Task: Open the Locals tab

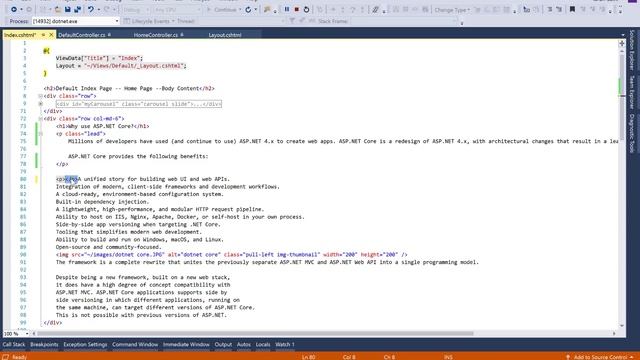Action: point(263,344)
